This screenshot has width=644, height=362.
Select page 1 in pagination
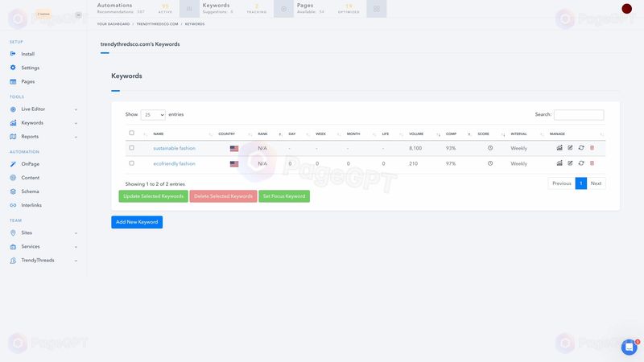coord(580,183)
